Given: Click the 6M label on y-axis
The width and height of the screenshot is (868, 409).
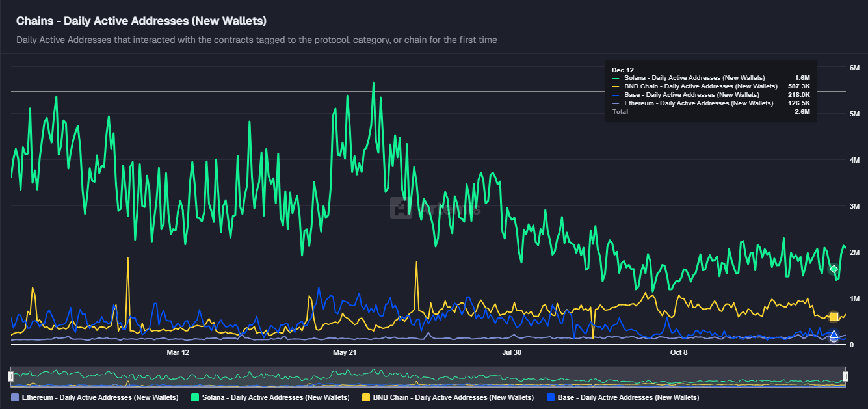Looking at the screenshot, I should [x=855, y=68].
